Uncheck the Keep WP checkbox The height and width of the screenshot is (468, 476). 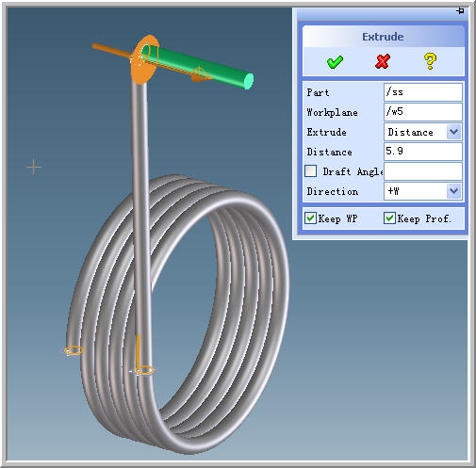tap(310, 218)
